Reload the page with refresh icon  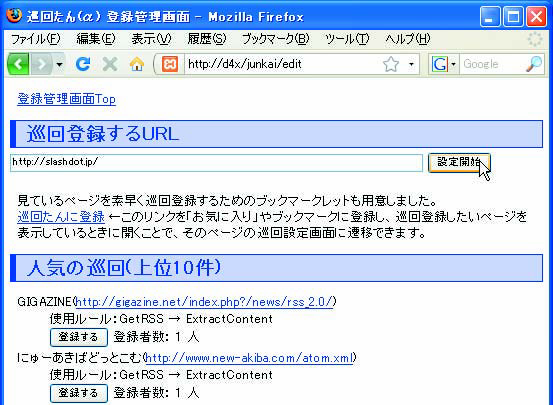[83, 64]
